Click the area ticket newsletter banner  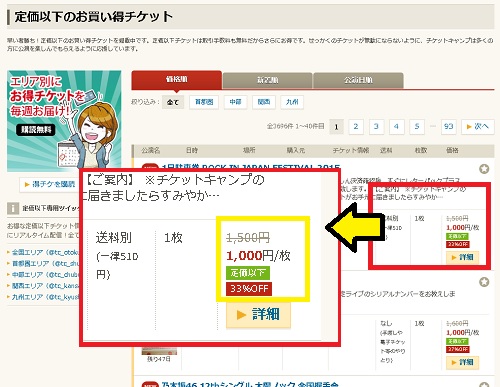click(x=64, y=121)
